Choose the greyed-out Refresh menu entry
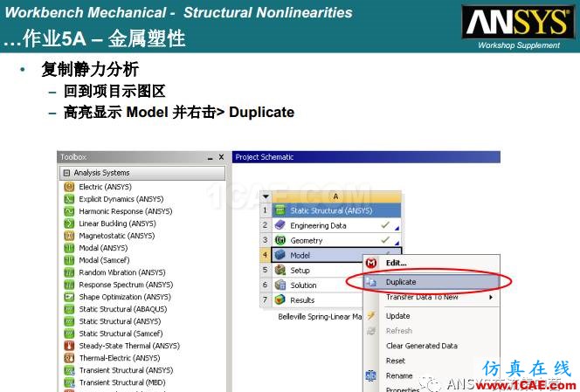Screen dimensions: 580x392 (399, 331)
